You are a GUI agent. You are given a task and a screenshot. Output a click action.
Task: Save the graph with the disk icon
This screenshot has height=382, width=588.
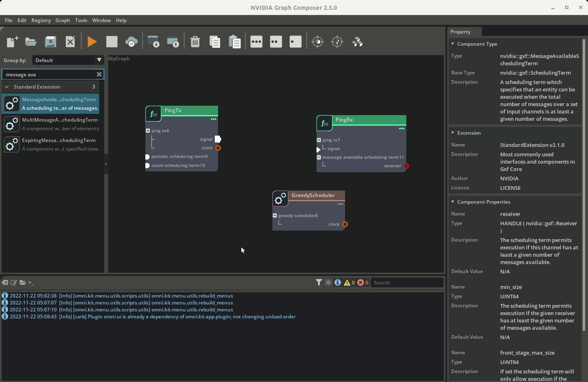pyautogui.click(x=51, y=42)
